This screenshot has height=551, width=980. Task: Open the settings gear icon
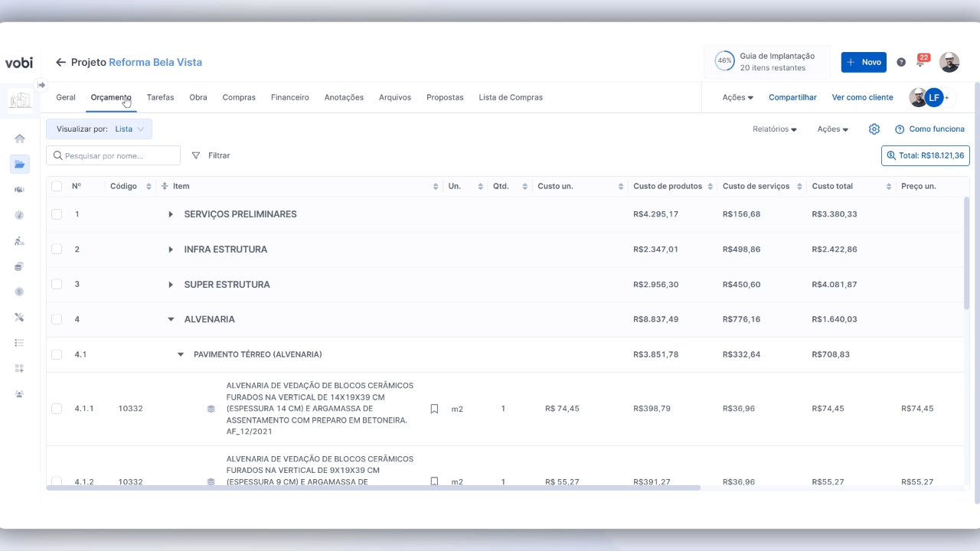[874, 129]
